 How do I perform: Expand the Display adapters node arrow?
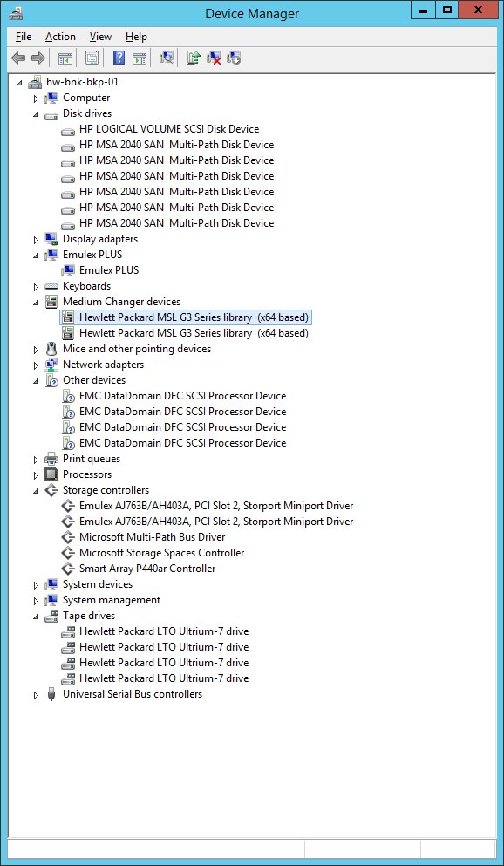point(37,240)
